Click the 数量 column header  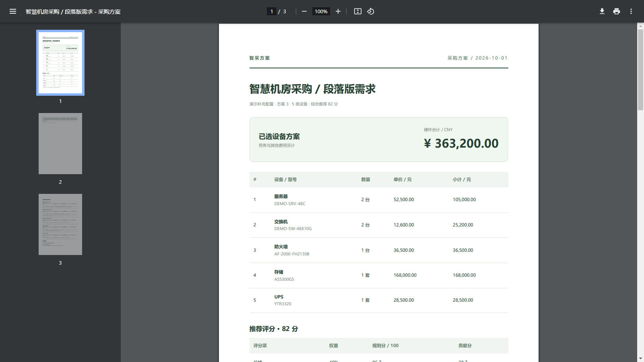tap(366, 179)
